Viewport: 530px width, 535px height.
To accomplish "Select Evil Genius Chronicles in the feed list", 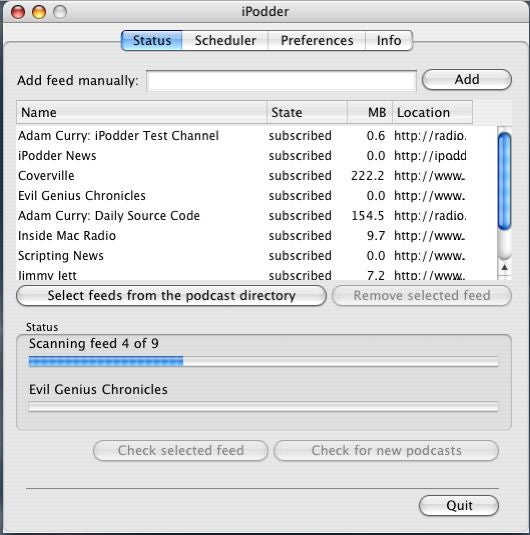I will [257, 196].
